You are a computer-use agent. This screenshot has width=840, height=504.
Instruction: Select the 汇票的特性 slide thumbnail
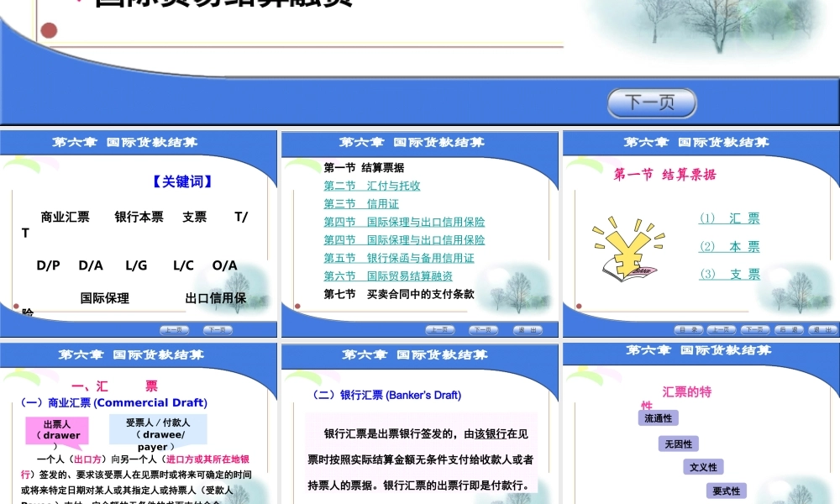(701, 420)
